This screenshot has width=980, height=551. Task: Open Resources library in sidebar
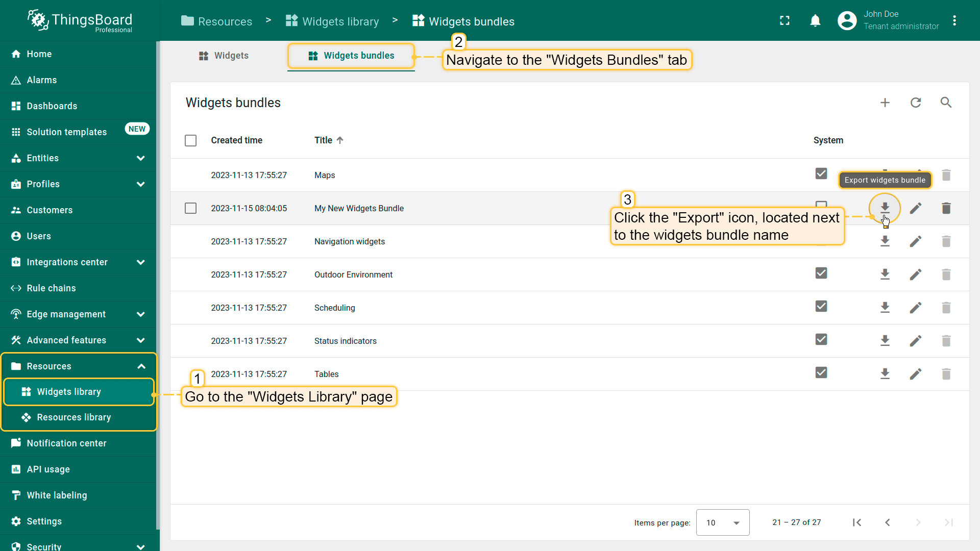pyautogui.click(x=73, y=417)
